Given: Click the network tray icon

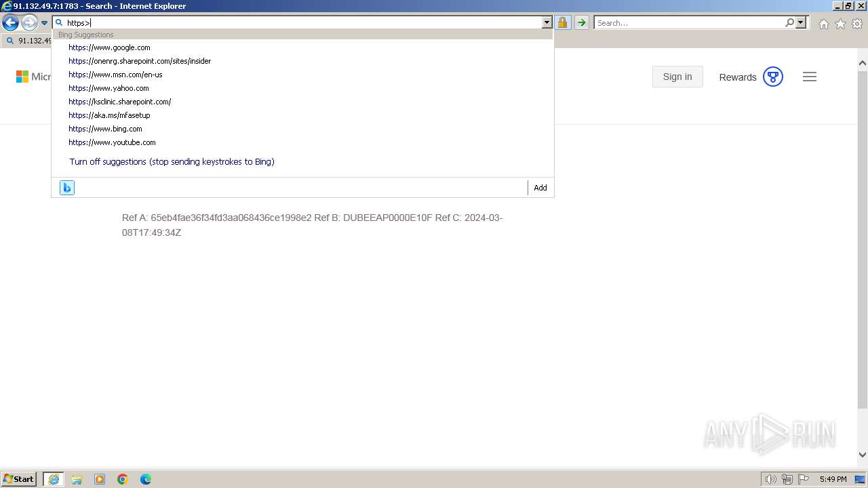Looking at the screenshot, I should (x=787, y=479).
